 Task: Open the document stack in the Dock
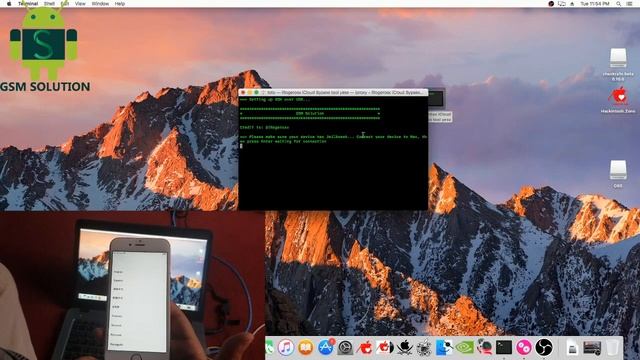pos(572,348)
